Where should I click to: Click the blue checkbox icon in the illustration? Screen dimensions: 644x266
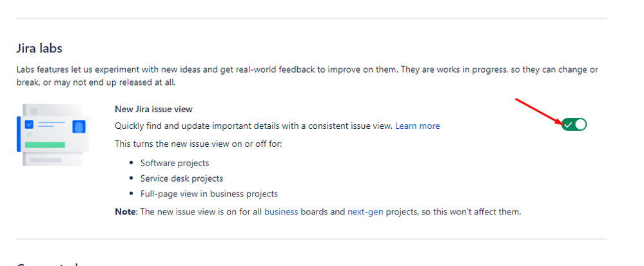29,124
